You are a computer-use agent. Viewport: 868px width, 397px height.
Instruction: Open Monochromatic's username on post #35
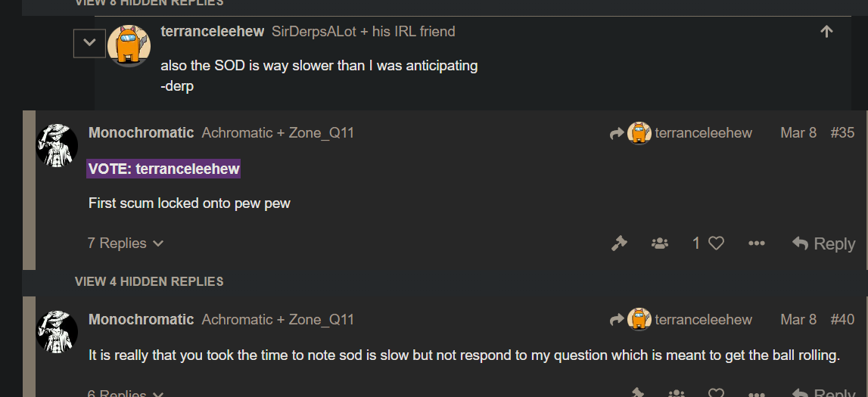[142, 132]
